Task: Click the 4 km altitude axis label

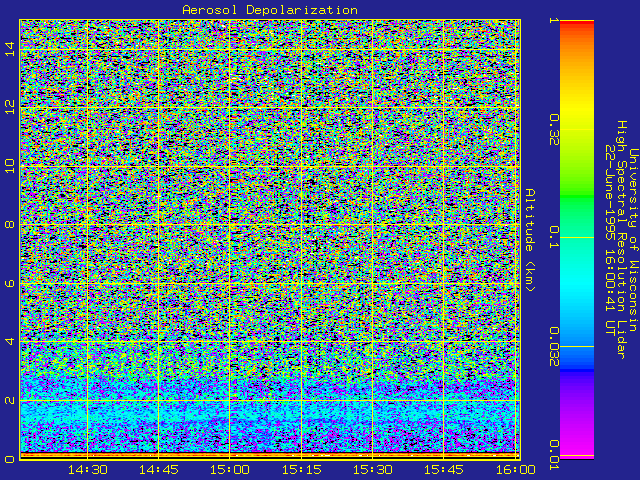Action: coord(9,341)
